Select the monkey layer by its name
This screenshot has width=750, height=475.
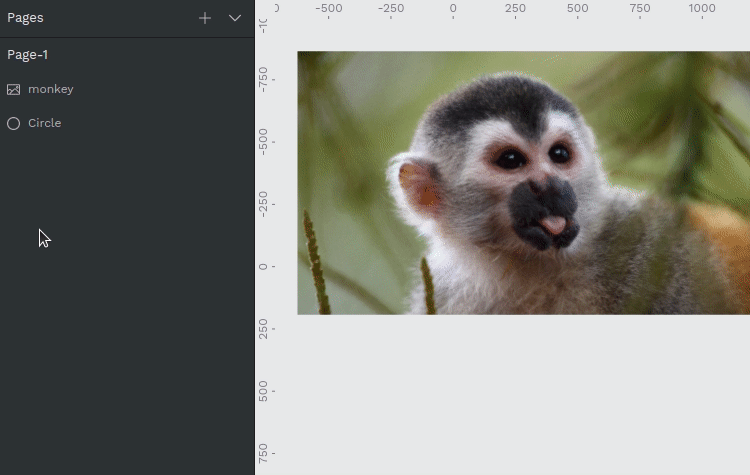(51, 89)
